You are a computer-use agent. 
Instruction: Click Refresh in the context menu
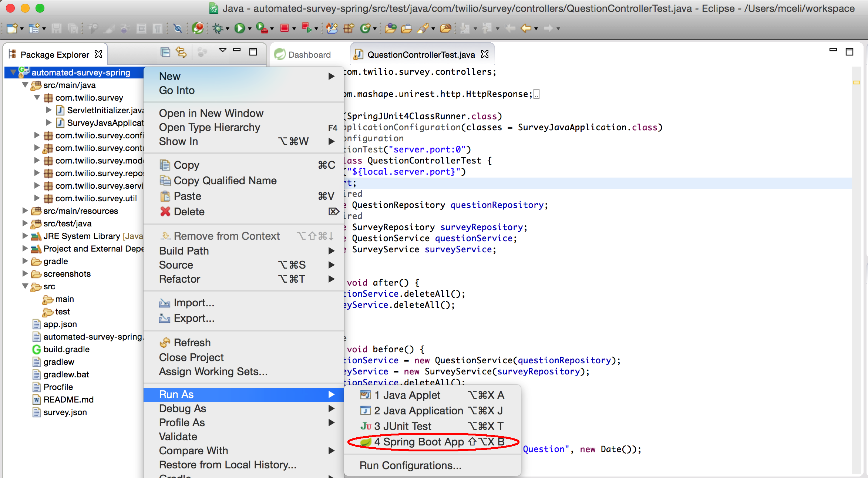[244, 343]
